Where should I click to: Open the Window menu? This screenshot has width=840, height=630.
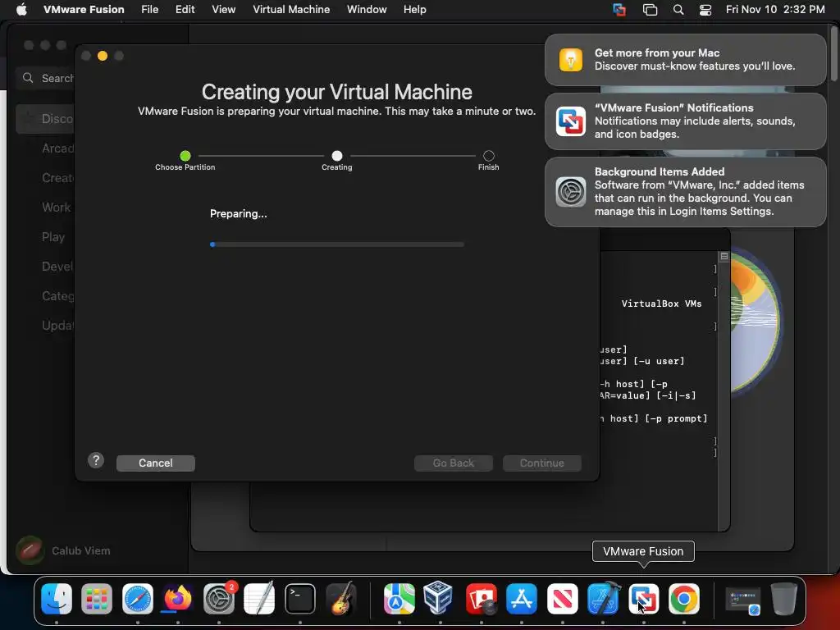(367, 9)
